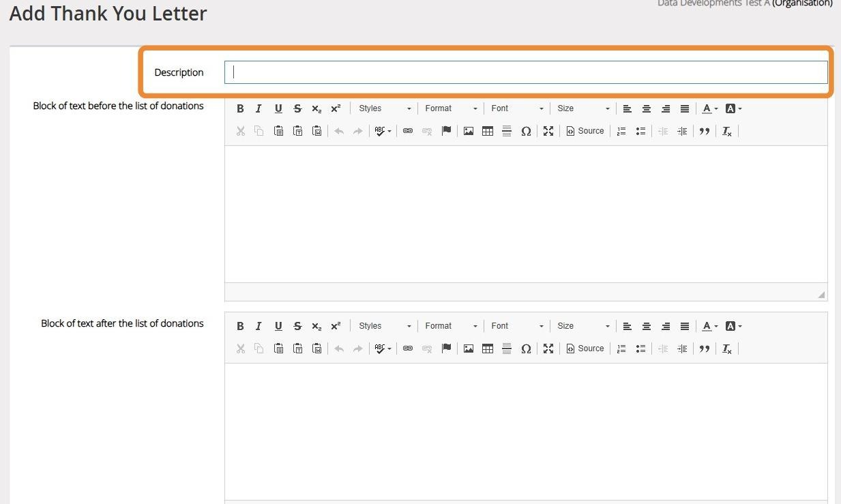This screenshot has height=504, width=841.
Task: Insert table in the before-donations editor
Action: [x=488, y=131]
